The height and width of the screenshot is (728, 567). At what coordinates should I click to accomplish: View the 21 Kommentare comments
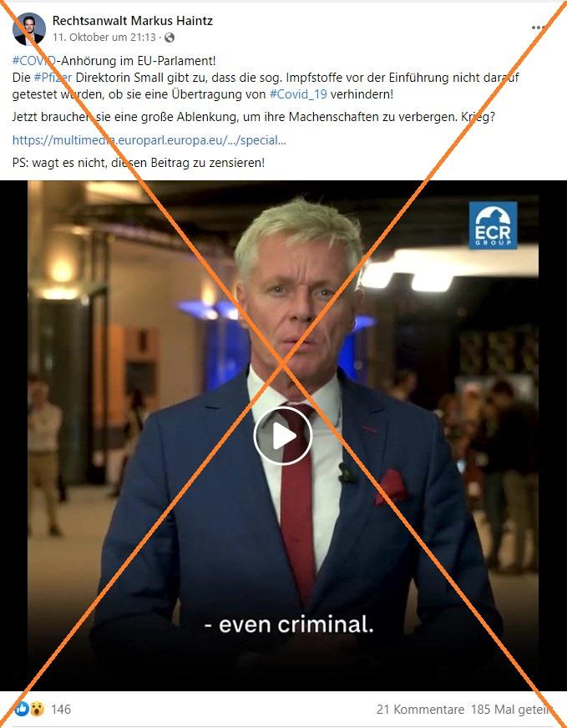click(420, 710)
